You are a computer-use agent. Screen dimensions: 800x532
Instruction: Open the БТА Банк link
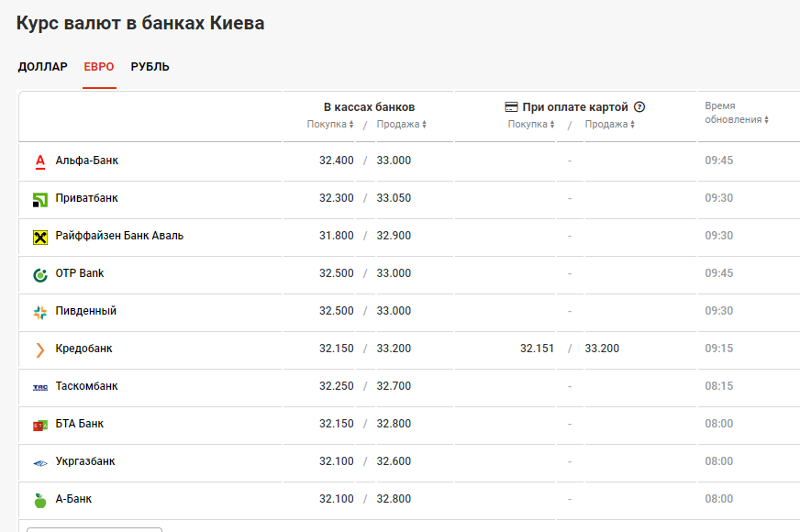click(80, 424)
